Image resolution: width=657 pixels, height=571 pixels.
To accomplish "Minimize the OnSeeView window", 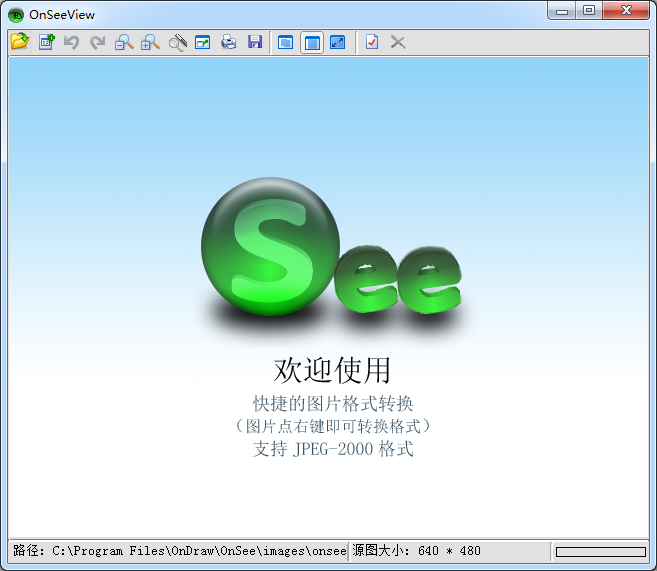I will click(x=562, y=10).
